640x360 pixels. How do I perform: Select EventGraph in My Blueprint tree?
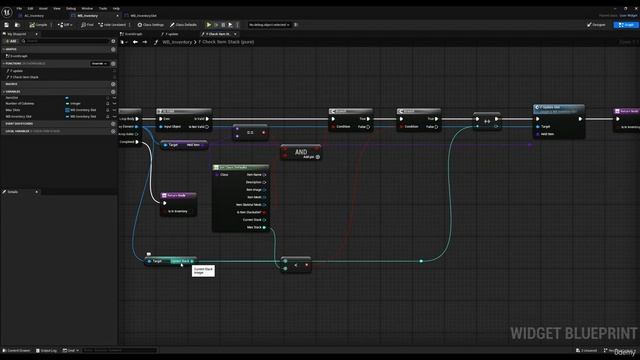pyautogui.click(x=18, y=56)
